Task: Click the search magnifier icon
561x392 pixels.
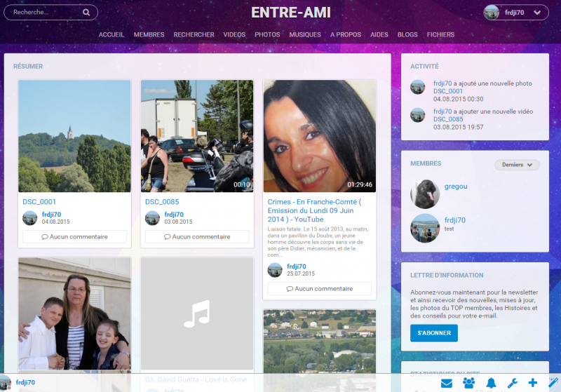Action: [86, 12]
